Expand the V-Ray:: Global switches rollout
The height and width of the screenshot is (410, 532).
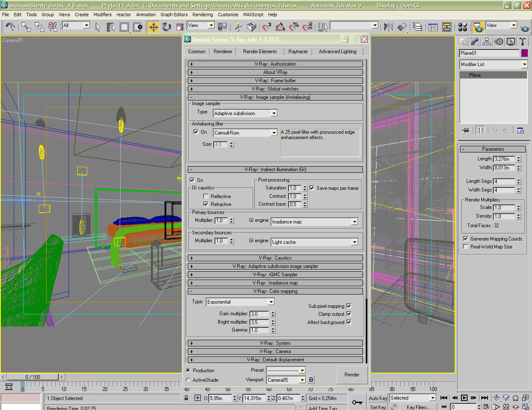pos(275,89)
